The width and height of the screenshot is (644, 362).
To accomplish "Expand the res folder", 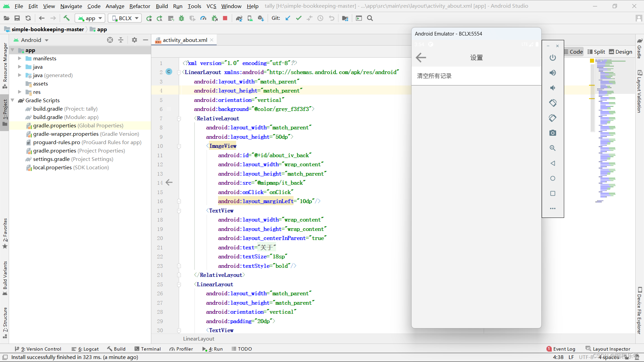I will click(x=20, y=92).
